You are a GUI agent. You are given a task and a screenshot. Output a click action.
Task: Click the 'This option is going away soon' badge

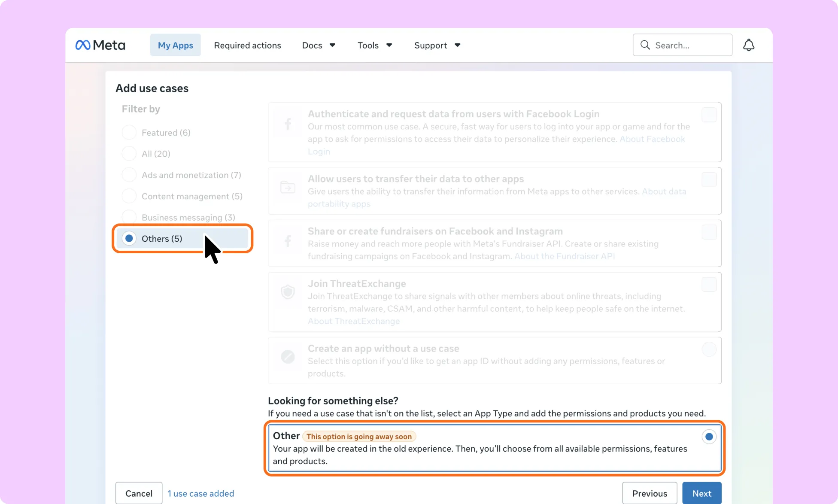359,437
